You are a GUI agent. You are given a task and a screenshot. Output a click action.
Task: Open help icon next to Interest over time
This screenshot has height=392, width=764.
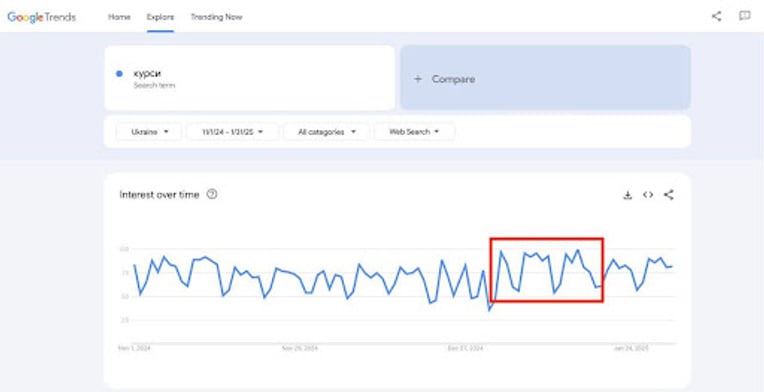click(x=211, y=194)
